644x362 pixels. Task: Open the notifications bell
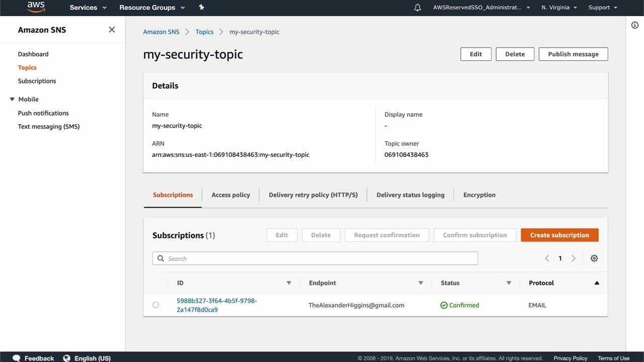tap(418, 8)
